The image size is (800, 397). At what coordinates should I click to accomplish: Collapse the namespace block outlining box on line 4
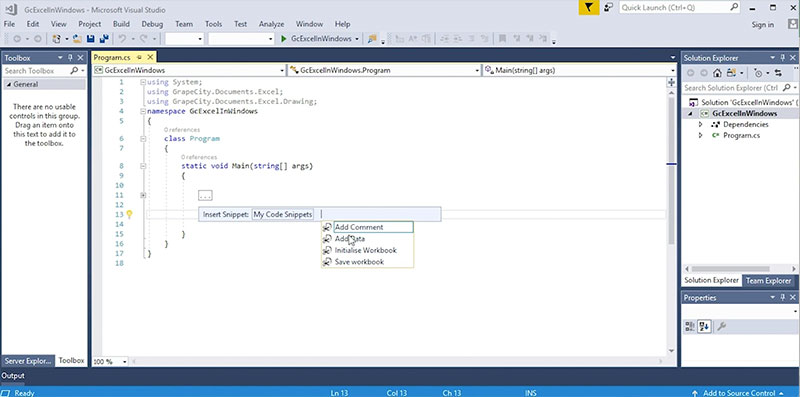tap(143, 111)
